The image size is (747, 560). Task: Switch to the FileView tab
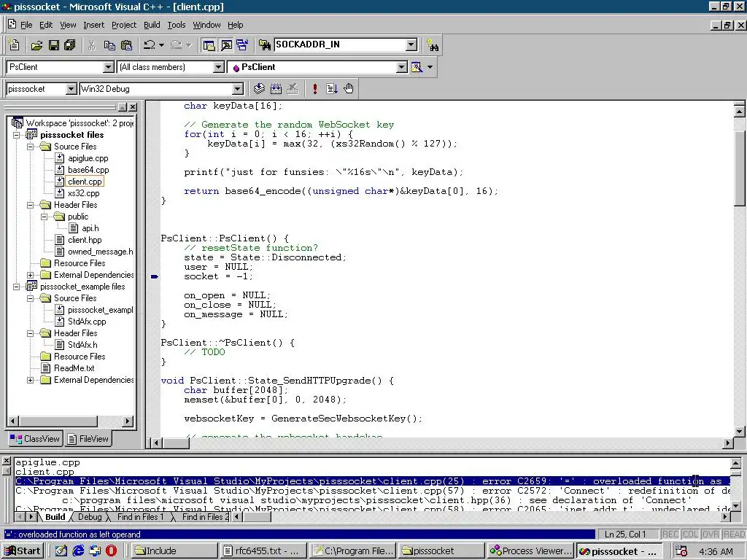pyautogui.click(x=88, y=438)
